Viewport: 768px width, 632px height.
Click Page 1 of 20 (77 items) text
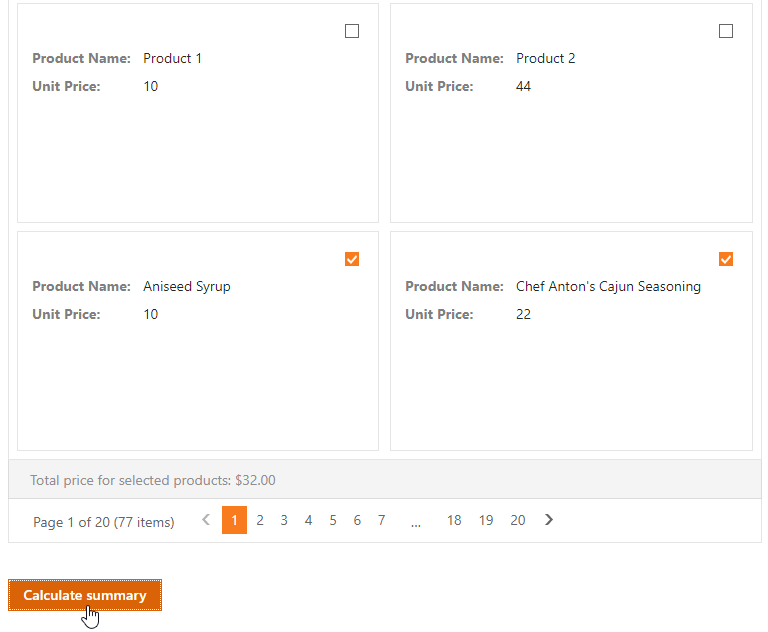click(104, 522)
